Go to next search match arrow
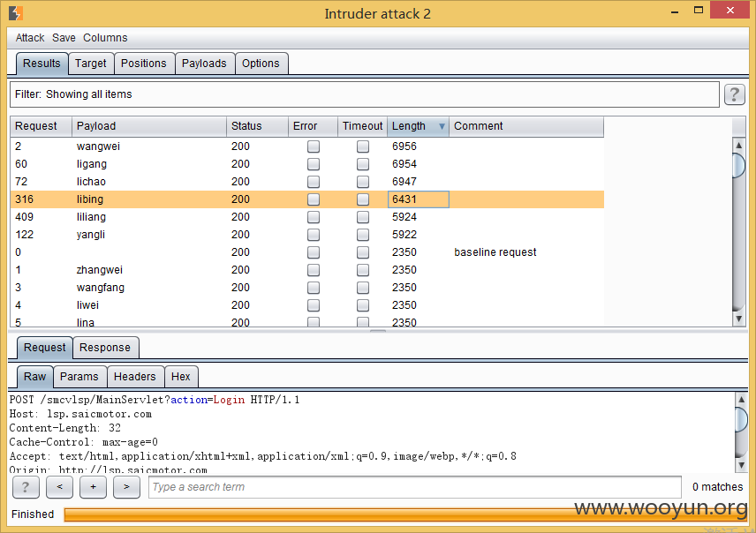 (x=126, y=487)
